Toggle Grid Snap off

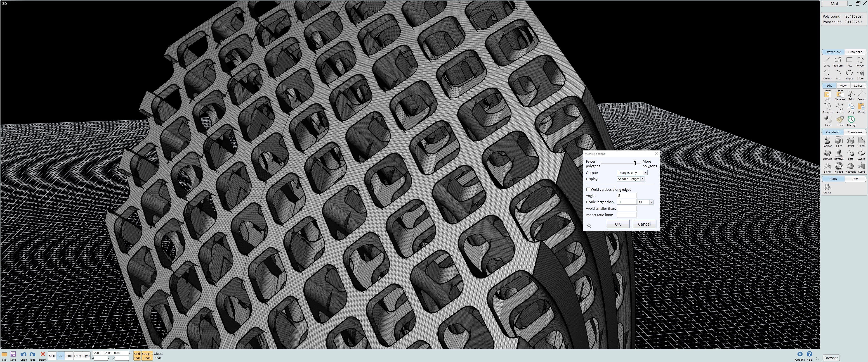137,356
